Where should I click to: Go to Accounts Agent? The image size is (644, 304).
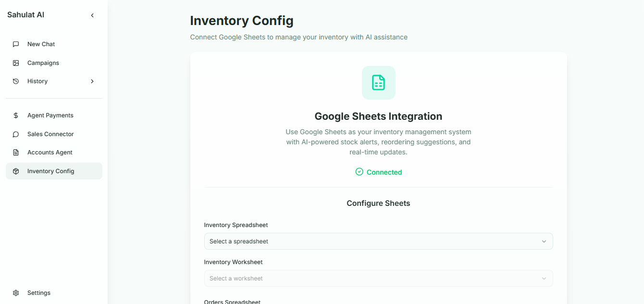tap(54, 152)
